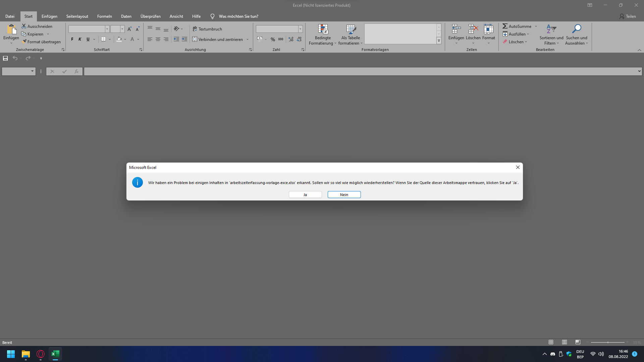Image resolution: width=644 pixels, height=362 pixels.
Task: Open the borders button
Action: click(104, 39)
